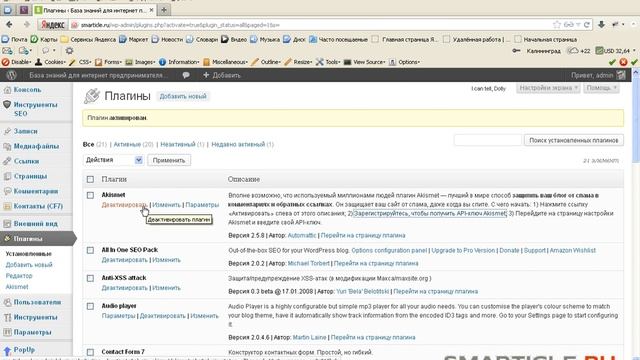Open site name База знаний link
640x360 pixels.
[x=98, y=75]
